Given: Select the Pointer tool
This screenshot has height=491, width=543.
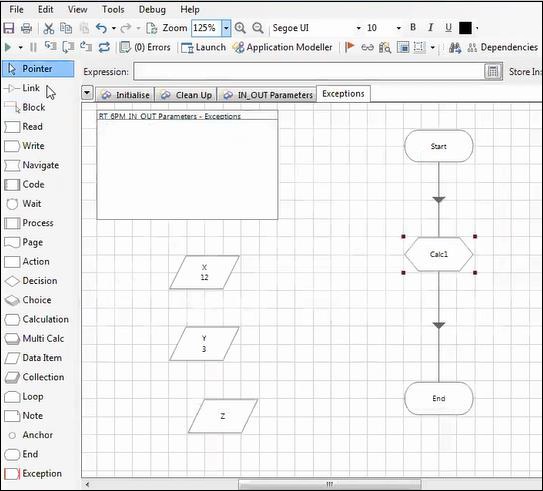Looking at the screenshot, I should pos(38,69).
